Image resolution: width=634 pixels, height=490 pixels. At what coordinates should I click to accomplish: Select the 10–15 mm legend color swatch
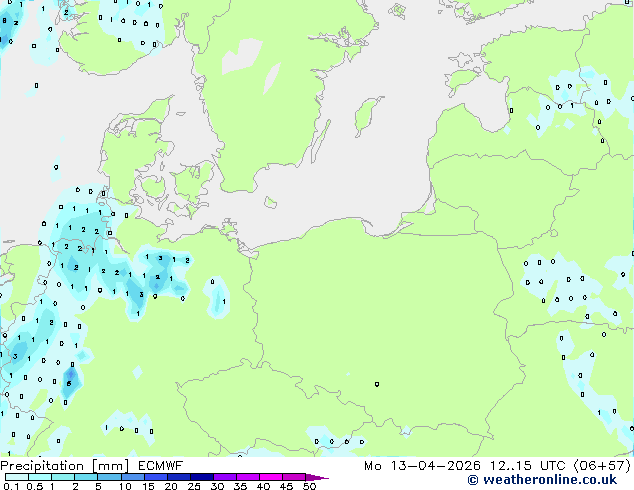(132, 477)
